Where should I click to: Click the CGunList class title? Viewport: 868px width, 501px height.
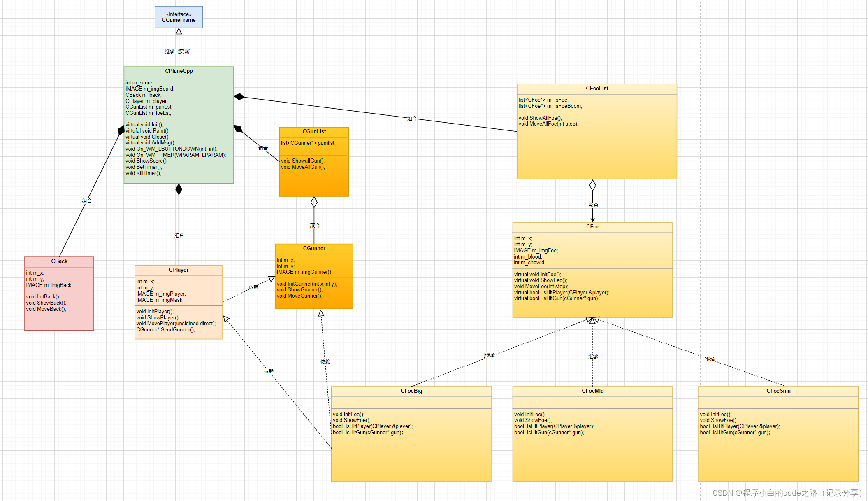pos(314,131)
